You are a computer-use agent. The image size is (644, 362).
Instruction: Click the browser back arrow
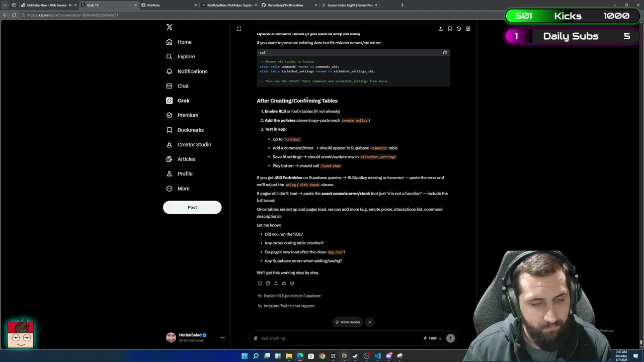(5, 15)
